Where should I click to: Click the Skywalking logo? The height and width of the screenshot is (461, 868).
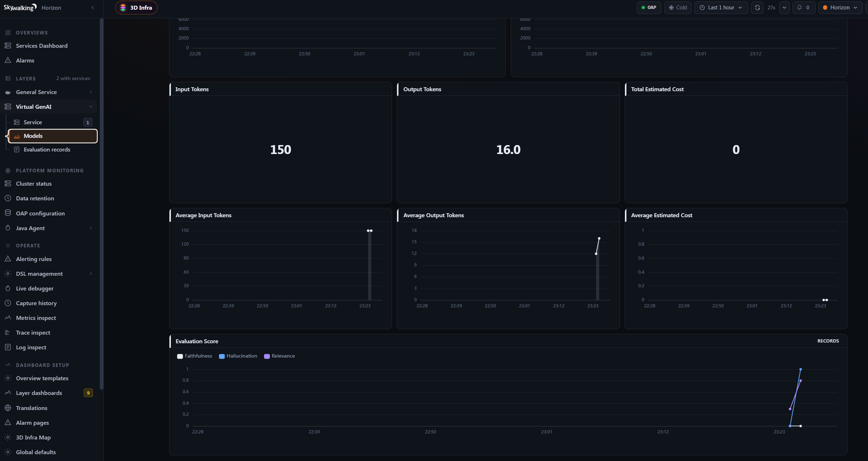coord(20,8)
